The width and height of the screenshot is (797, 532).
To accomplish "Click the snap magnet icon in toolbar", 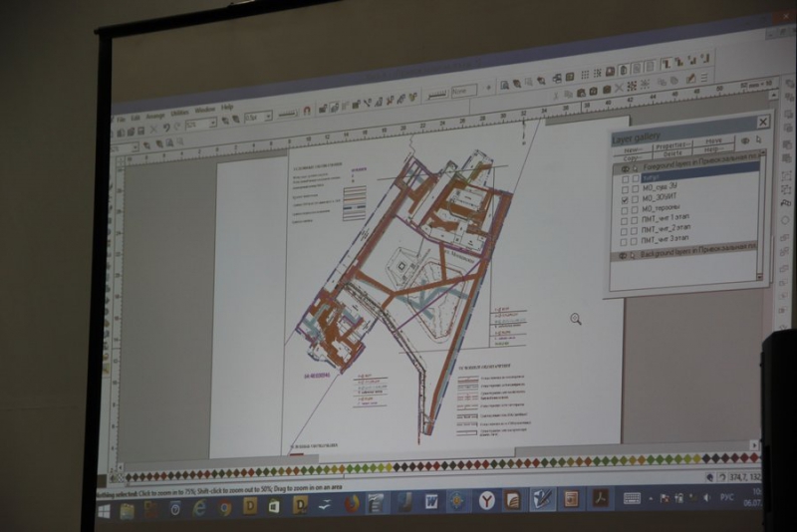I will click(307, 111).
